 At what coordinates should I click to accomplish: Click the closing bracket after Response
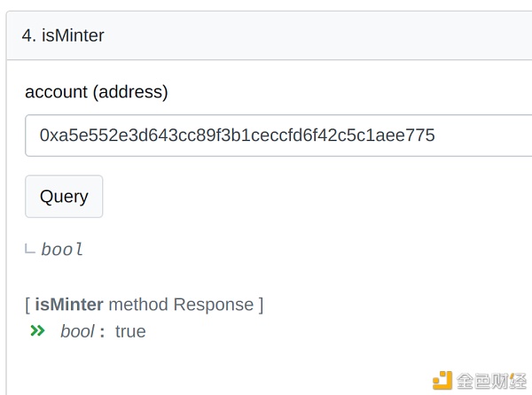point(261,305)
